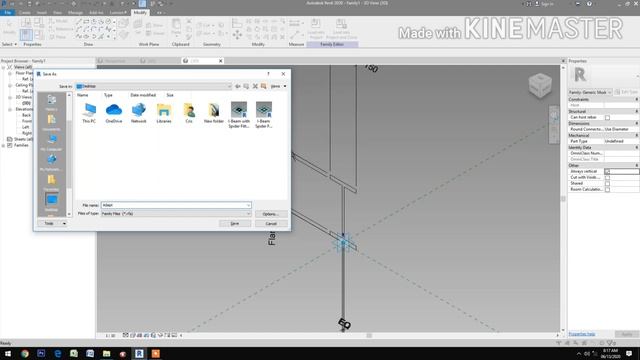
Task: Switch to the View ribbon tab
Action: click(x=57, y=13)
